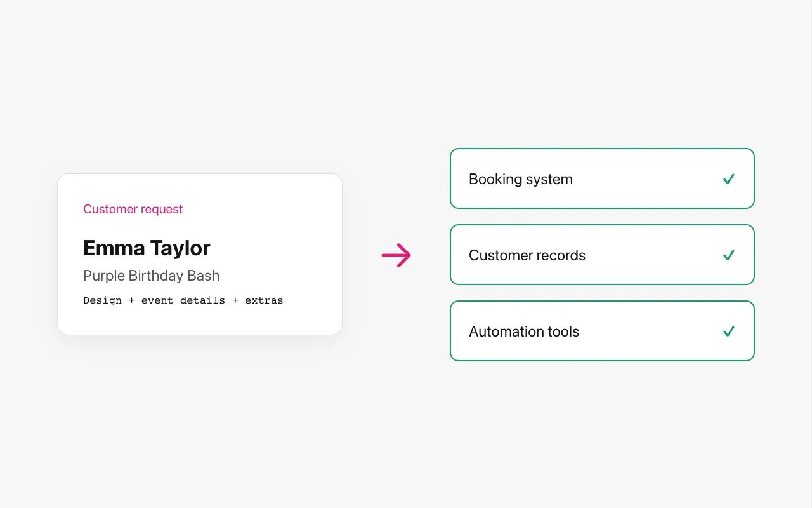Select the Customer records card

[602, 255]
